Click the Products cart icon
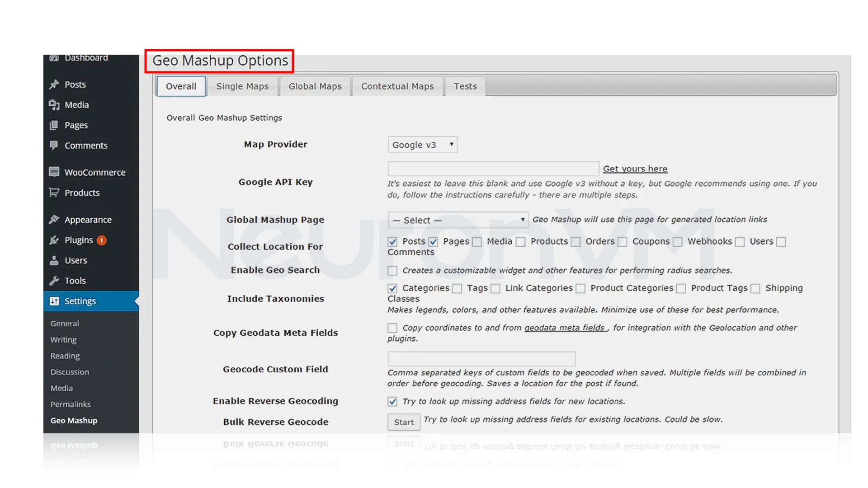 coord(54,192)
